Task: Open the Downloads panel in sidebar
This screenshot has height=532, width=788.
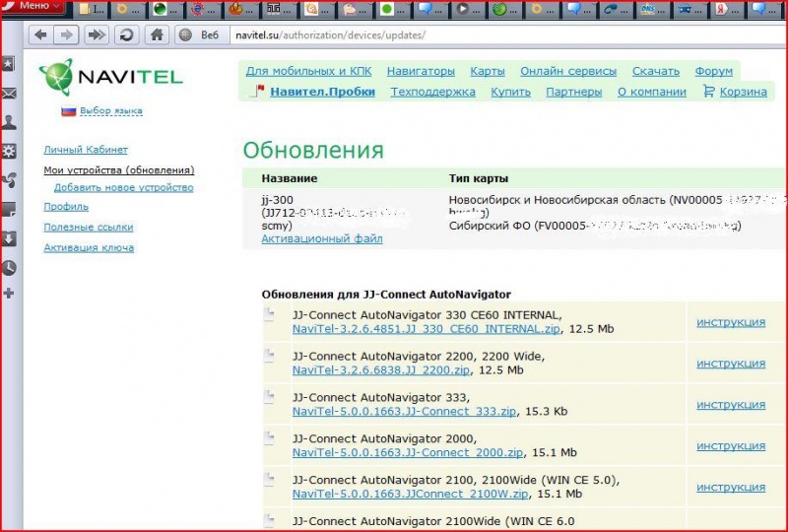Action: [x=9, y=238]
